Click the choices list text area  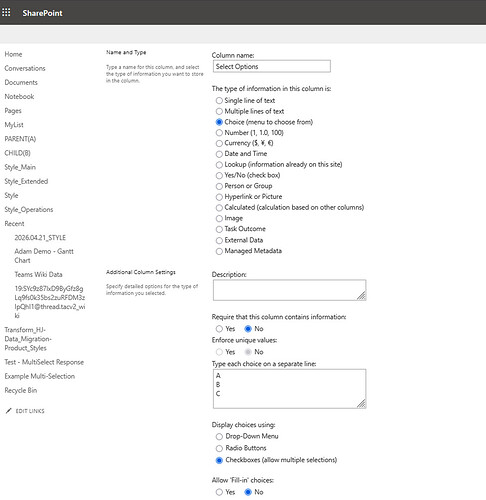(289, 389)
